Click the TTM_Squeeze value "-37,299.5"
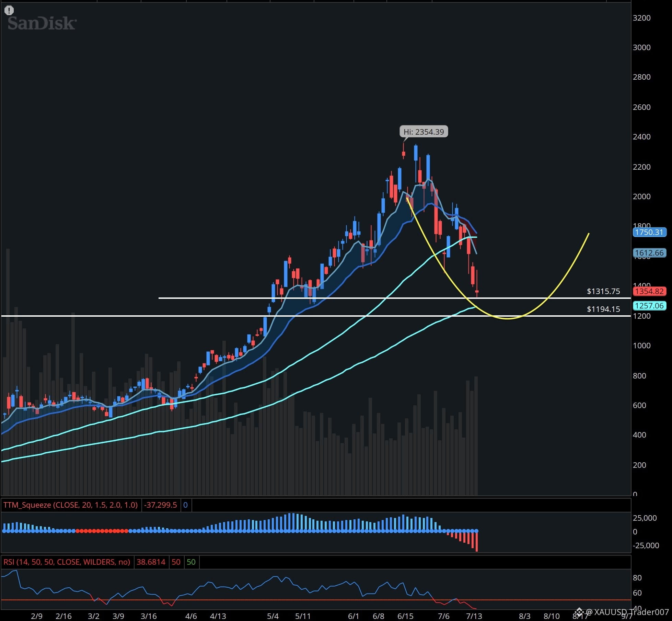The image size is (672, 621). (161, 505)
